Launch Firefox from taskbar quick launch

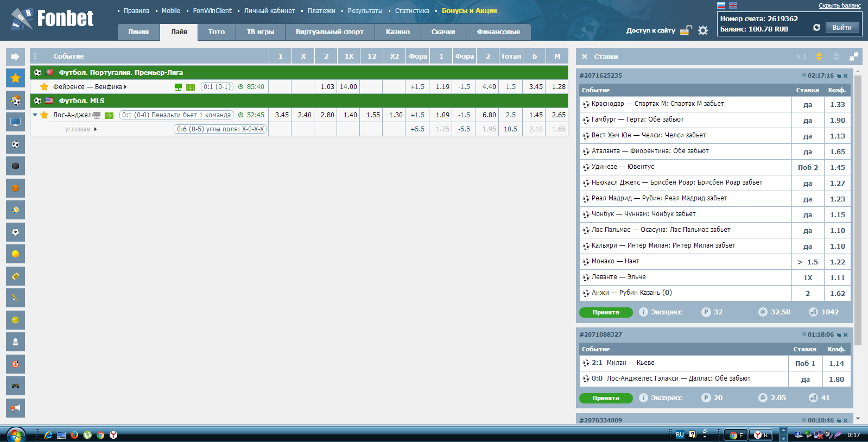pyautogui.click(x=74, y=435)
